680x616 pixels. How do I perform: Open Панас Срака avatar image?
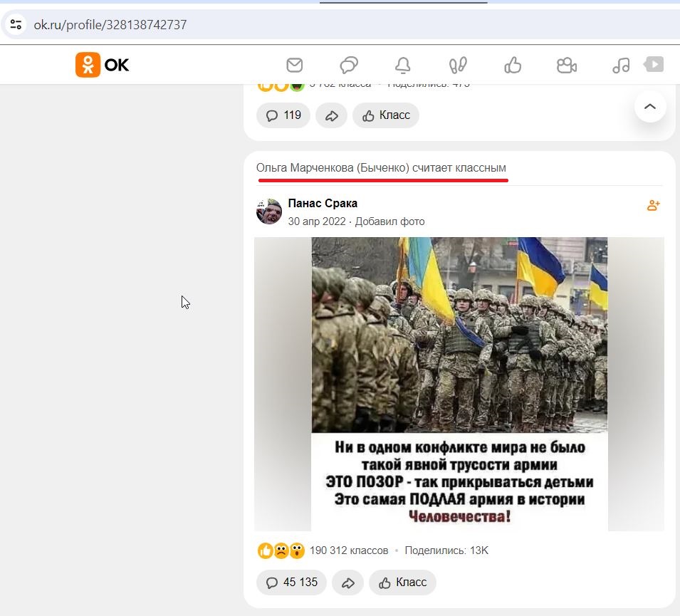tap(269, 212)
